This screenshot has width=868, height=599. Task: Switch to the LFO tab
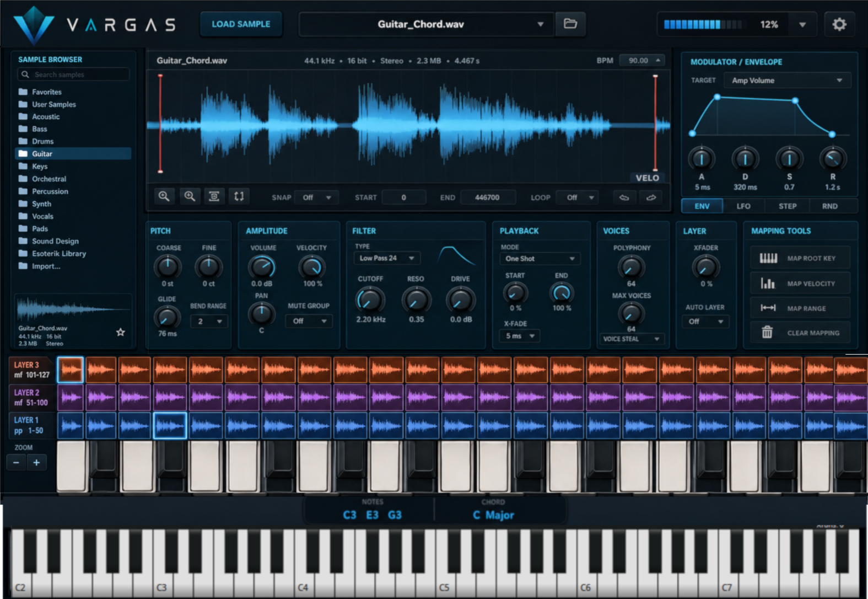(743, 206)
